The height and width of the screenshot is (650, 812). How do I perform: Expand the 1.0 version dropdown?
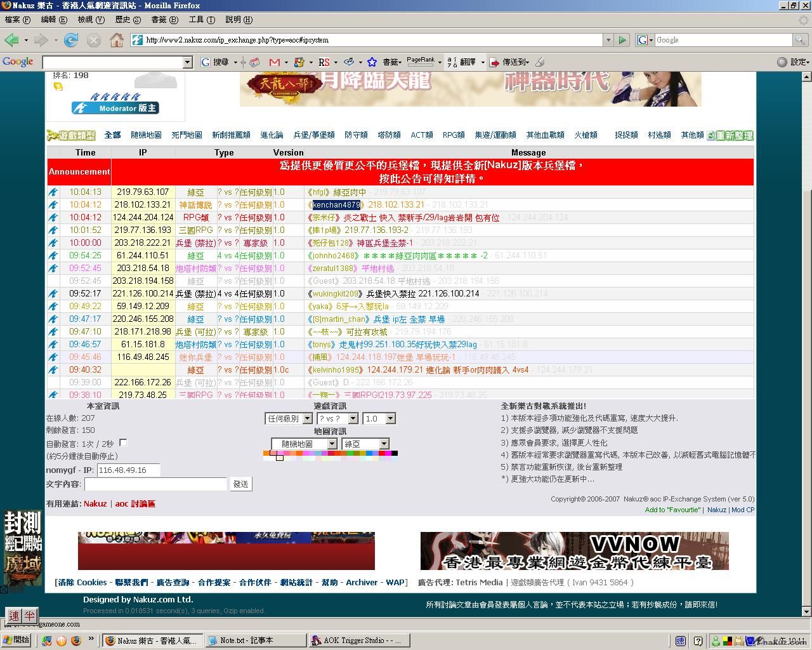[379, 419]
